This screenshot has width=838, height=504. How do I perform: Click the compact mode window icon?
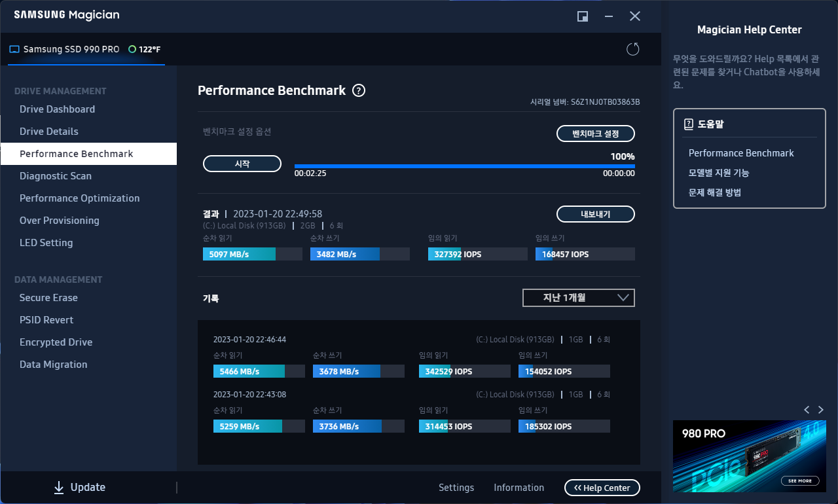[x=582, y=16]
